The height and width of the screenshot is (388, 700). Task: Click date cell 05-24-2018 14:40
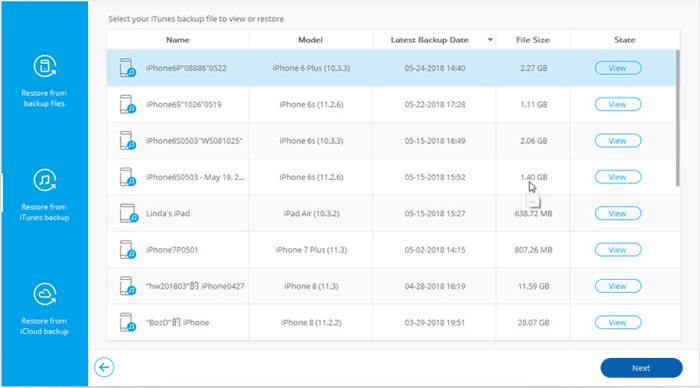[x=435, y=68]
